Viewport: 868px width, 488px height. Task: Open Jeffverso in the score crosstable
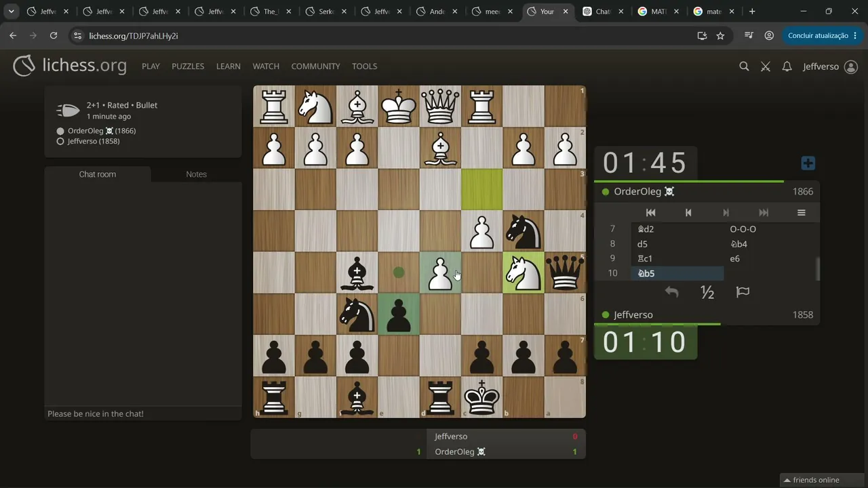point(451,436)
